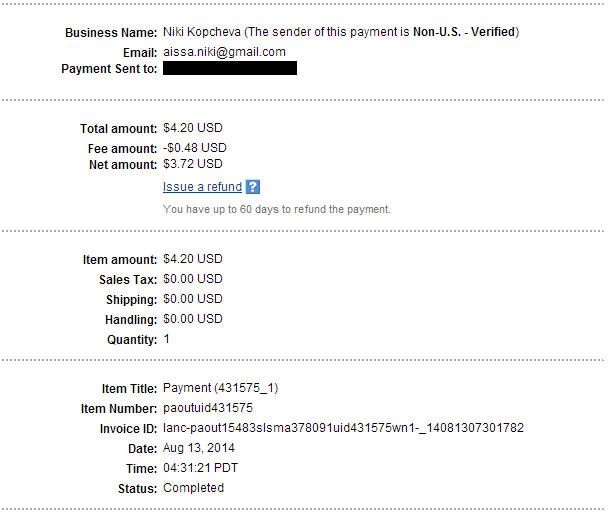
Task: Click the Issue a refund link
Action: (x=202, y=187)
